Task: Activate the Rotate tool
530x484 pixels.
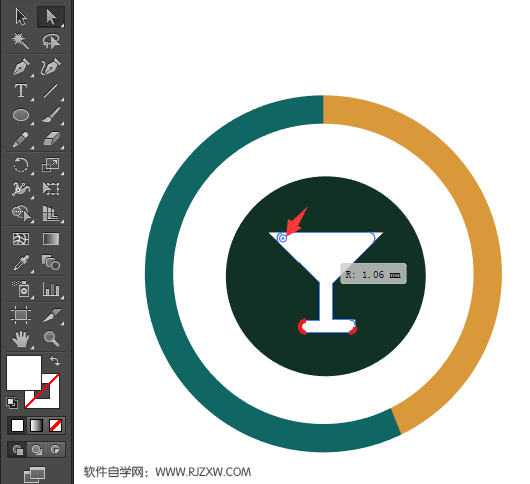Action: point(21,165)
